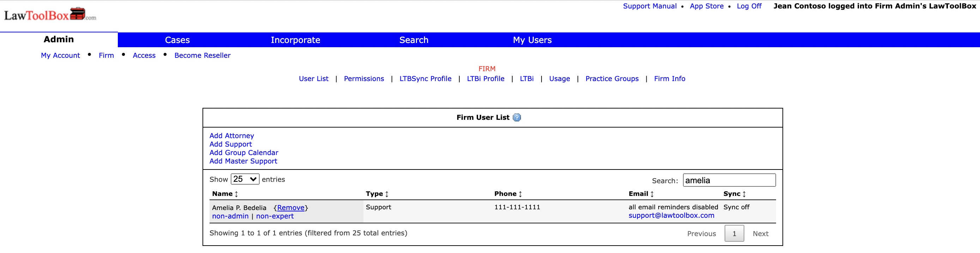Open the Firm submenu link
Screen dimensions: 980x253
106,55
